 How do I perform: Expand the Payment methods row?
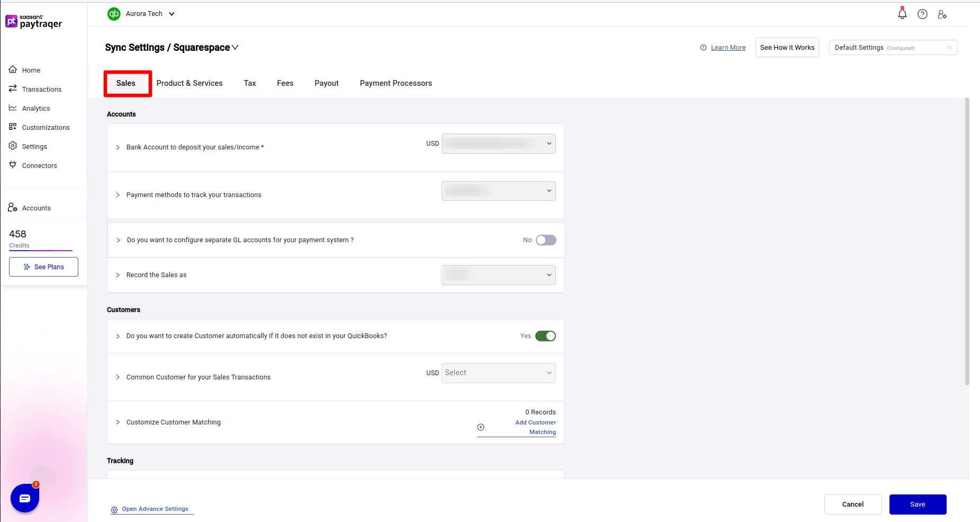(118, 195)
